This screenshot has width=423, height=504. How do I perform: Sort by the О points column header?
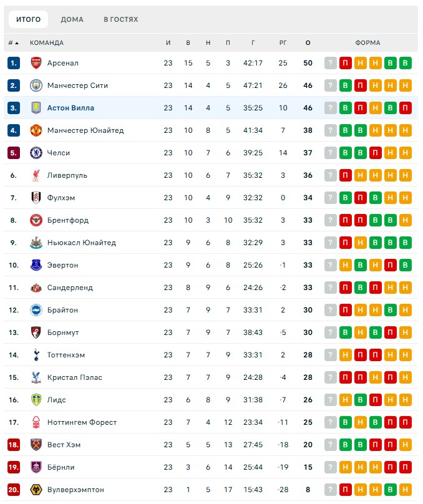point(308,43)
